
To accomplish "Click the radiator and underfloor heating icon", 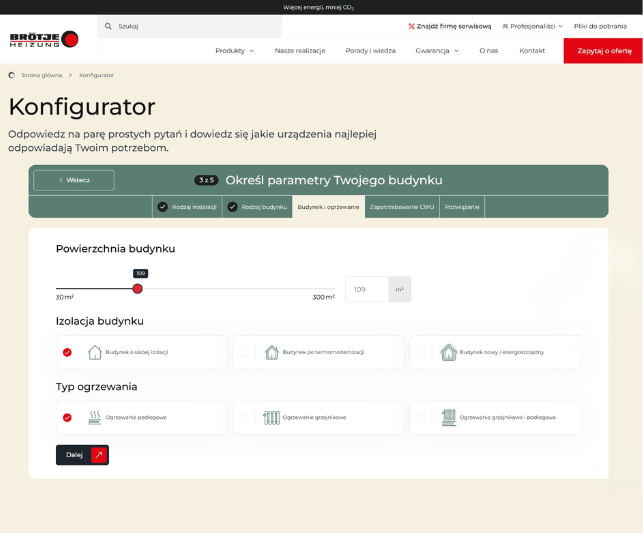I will click(x=449, y=417).
